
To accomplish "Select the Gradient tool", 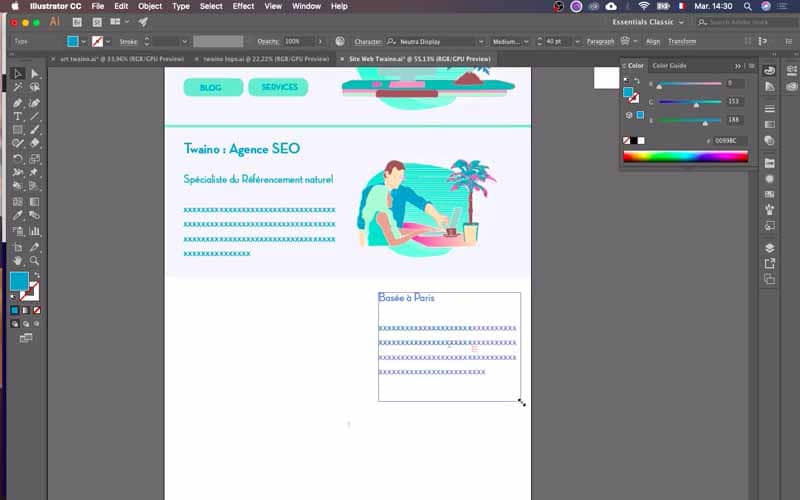I will tap(34, 202).
